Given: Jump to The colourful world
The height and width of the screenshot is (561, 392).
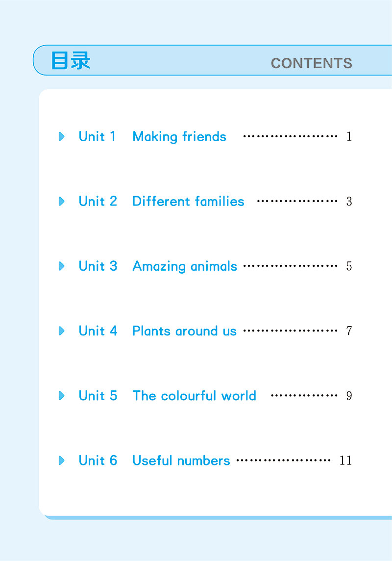Looking at the screenshot, I should click(x=195, y=396).
